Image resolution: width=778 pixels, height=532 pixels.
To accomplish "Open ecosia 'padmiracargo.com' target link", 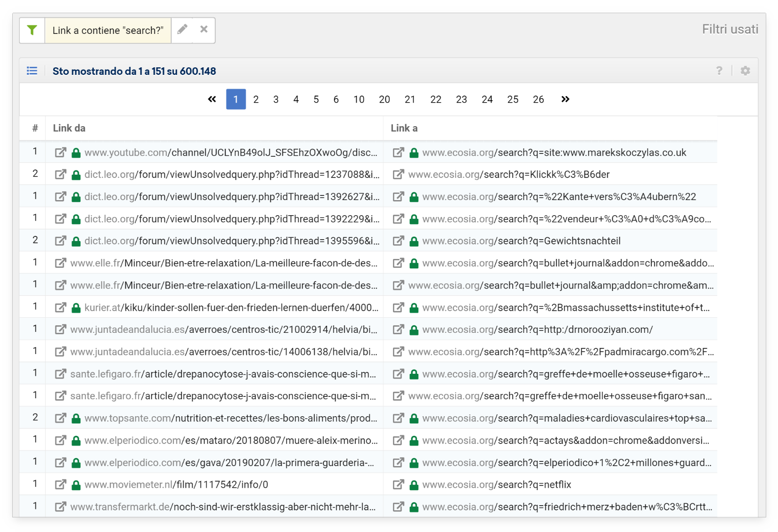I will pyautogui.click(x=561, y=352).
